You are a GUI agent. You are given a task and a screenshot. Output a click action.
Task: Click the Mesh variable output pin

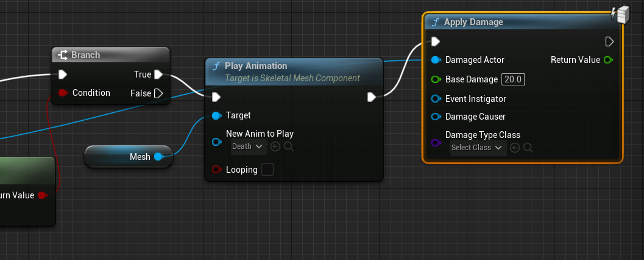pos(158,157)
